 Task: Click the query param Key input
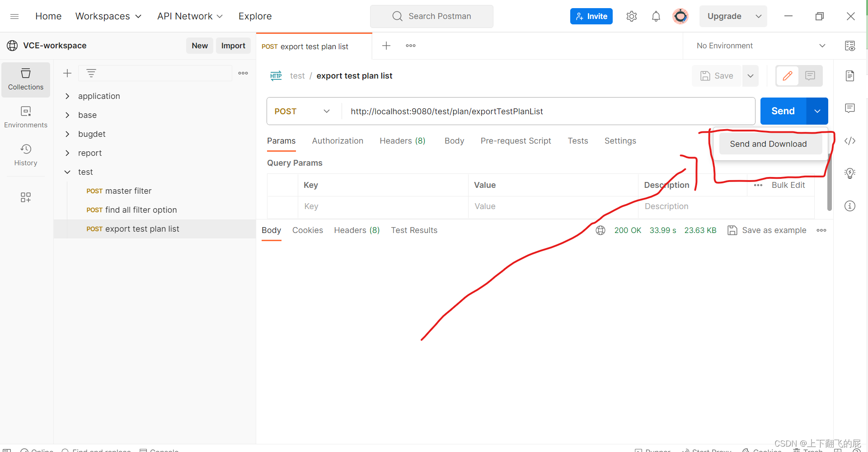(383, 206)
